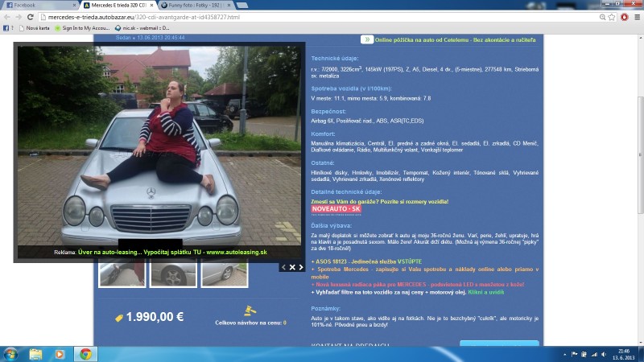The height and width of the screenshot is (362, 644).
Task: Click the NOVEAUTO SK logo
Action: coord(336,209)
